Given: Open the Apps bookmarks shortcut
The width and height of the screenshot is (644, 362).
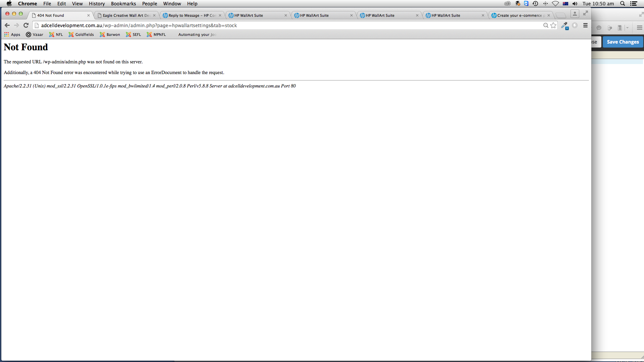Looking at the screenshot, I should click(12, 35).
